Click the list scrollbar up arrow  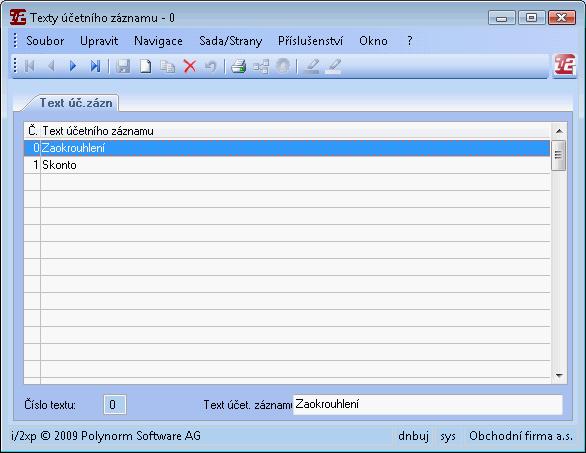point(559,131)
